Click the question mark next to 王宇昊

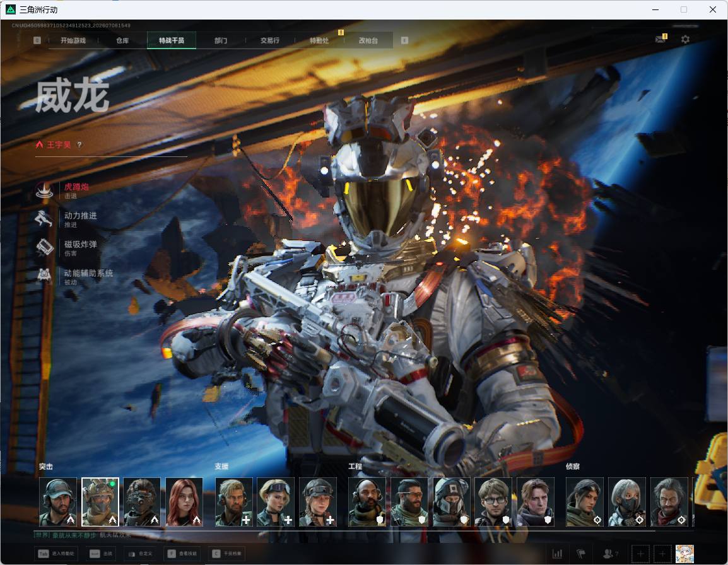79,145
